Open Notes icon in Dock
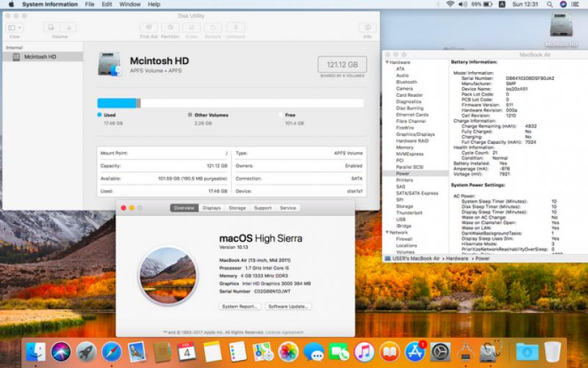This screenshot has height=368, width=588. (212, 352)
